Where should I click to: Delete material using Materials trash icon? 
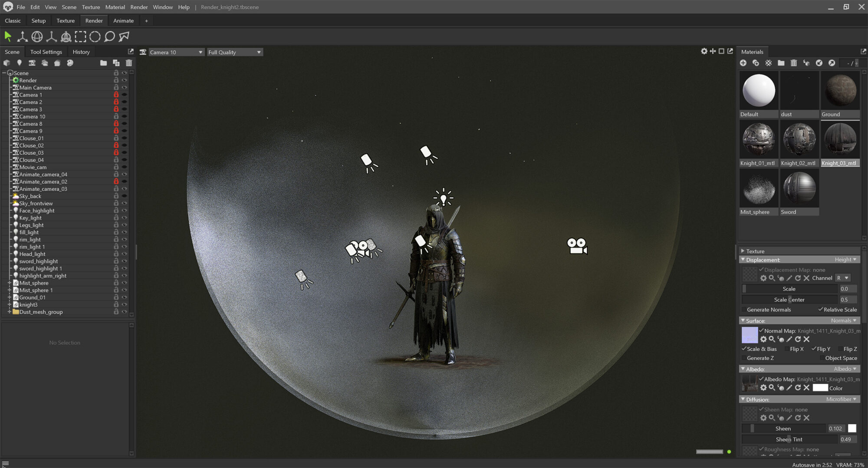pos(793,63)
